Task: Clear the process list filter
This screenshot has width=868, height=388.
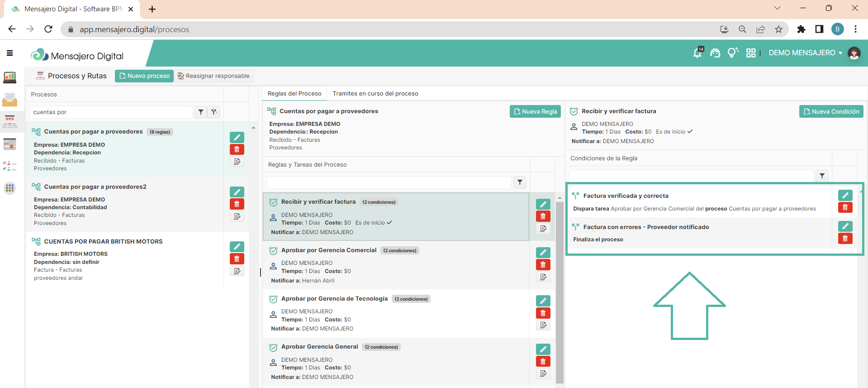Action: [x=214, y=112]
